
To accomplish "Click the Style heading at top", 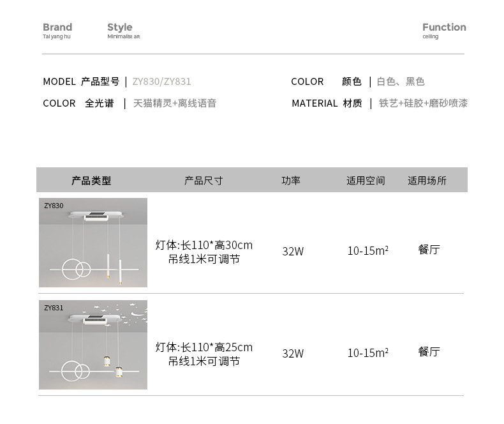I will pos(120,27).
